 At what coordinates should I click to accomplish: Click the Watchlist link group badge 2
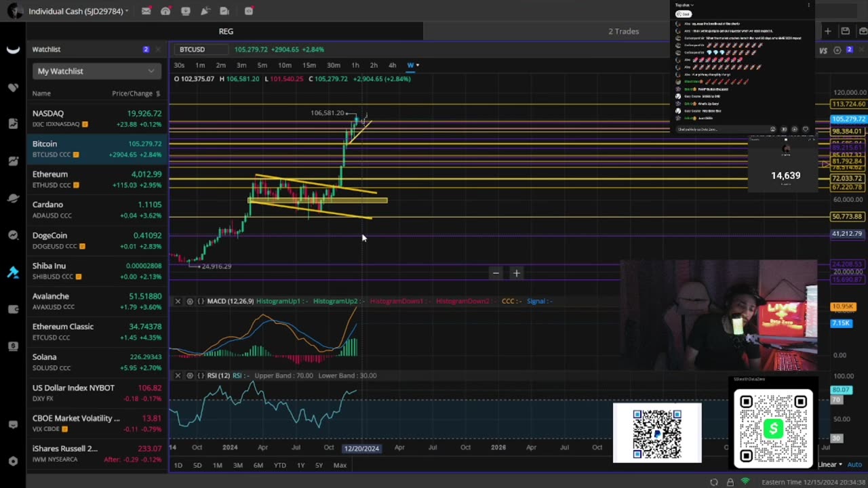click(x=146, y=49)
